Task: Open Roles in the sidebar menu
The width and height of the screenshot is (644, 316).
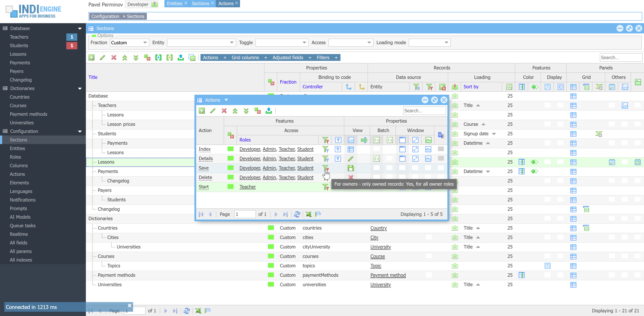Action: (x=15, y=157)
